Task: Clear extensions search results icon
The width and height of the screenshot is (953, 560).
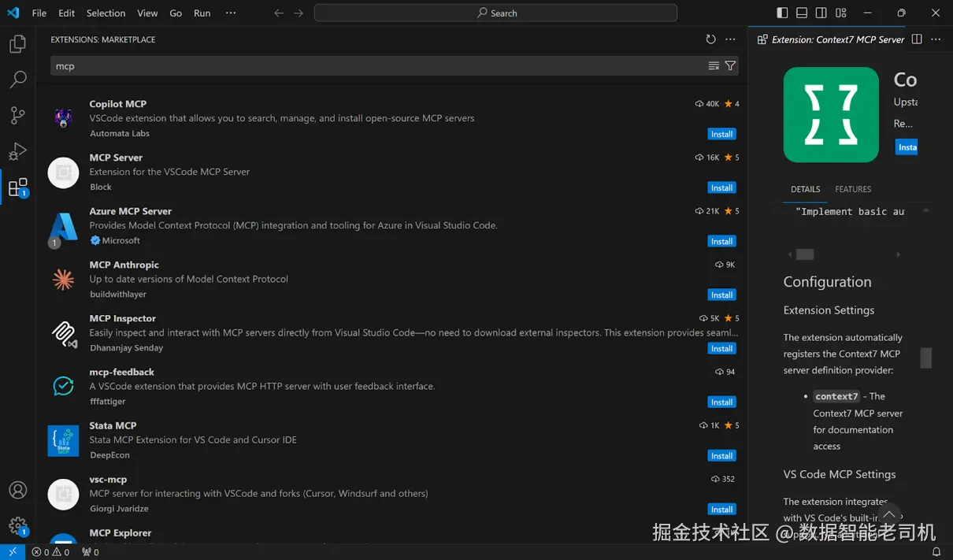Action: tap(714, 66)
